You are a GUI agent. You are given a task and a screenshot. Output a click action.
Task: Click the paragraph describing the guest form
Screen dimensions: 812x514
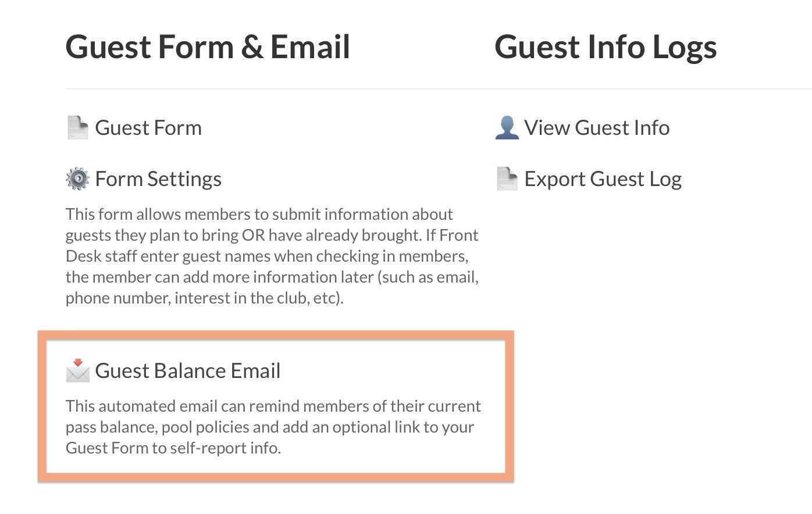[x=272, y=256]
